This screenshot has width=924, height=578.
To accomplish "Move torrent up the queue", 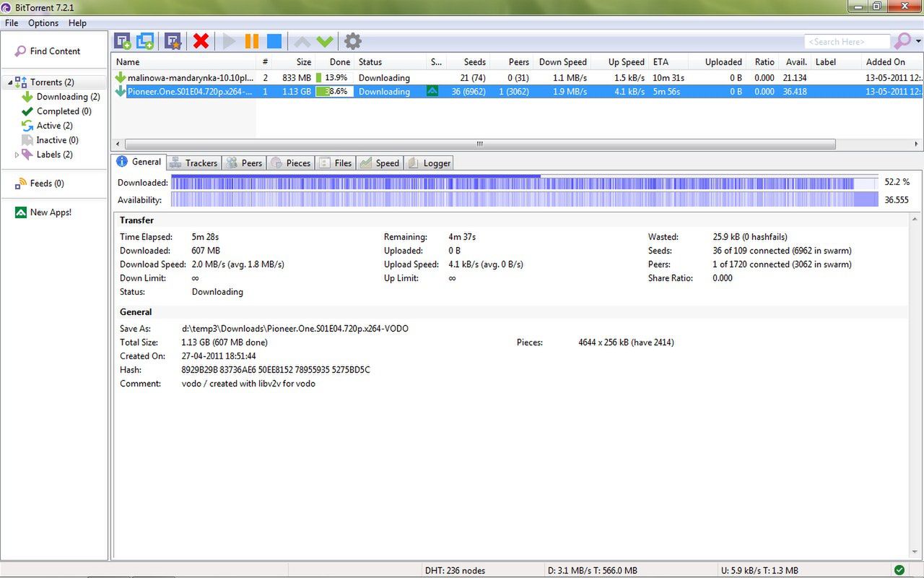I will point(302,42).
